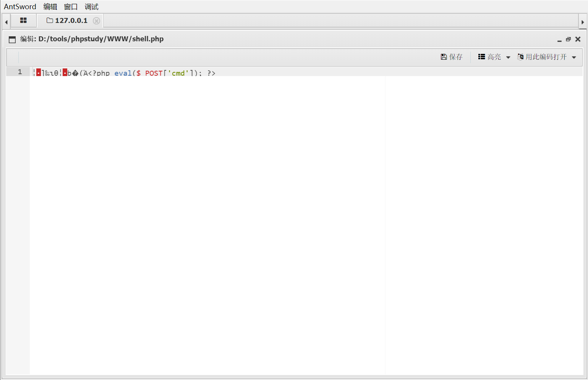Close the 127.0.0.1 tab

(x=97, y=21)
